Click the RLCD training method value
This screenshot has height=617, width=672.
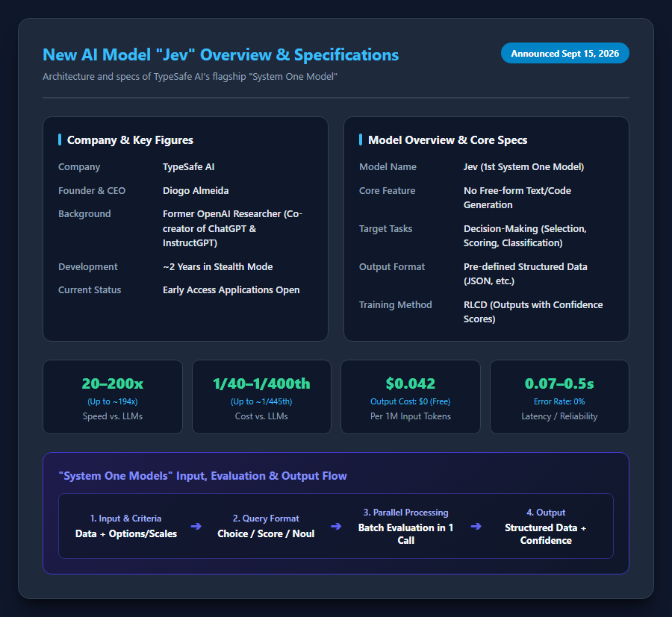pos(533,312)
